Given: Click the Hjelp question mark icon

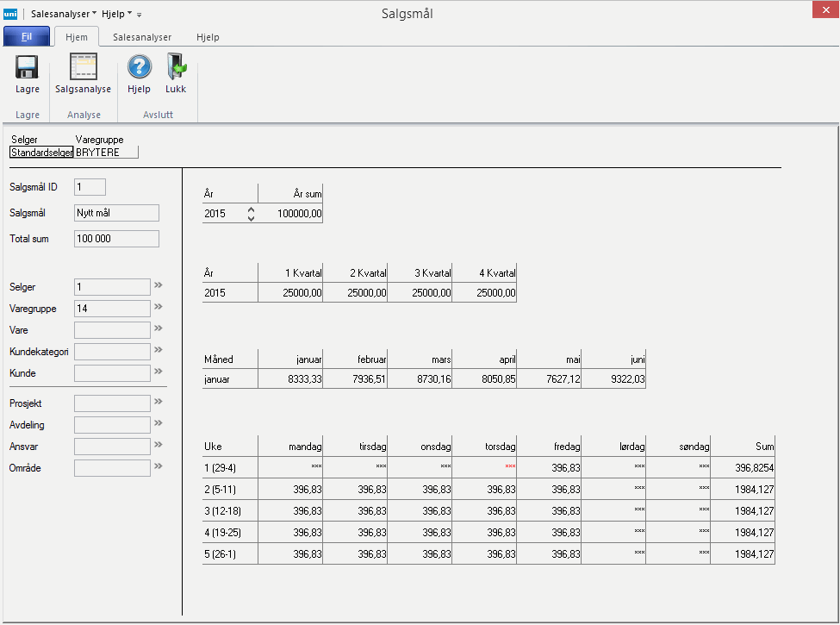Looking at the screenshot, I should click(x=139, y=67).
